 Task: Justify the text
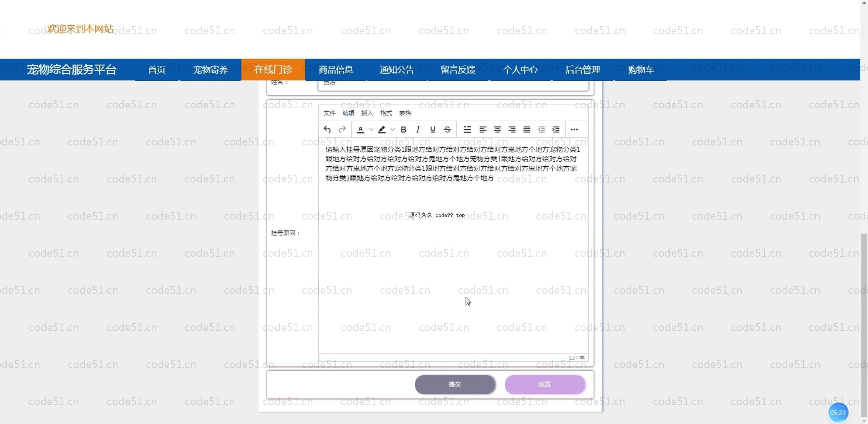tap(527, 130)
